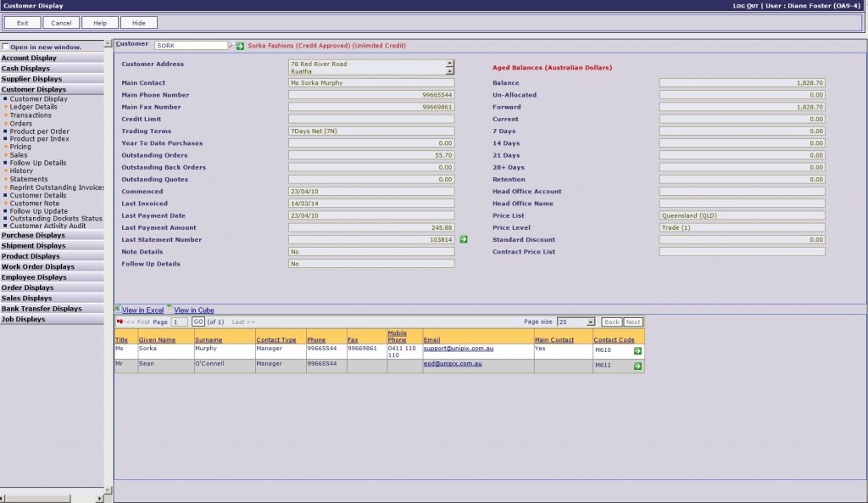The height and width of the screenshot is (503, 868).
Task: Expand the Purchase Displays section
Action: point(33,235)
